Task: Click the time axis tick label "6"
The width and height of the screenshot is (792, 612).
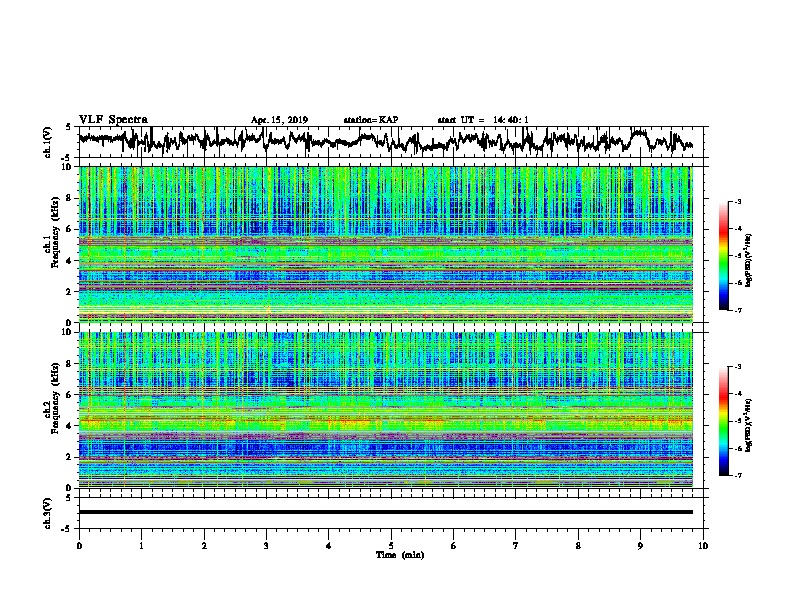Action: (x=454, y=546)
